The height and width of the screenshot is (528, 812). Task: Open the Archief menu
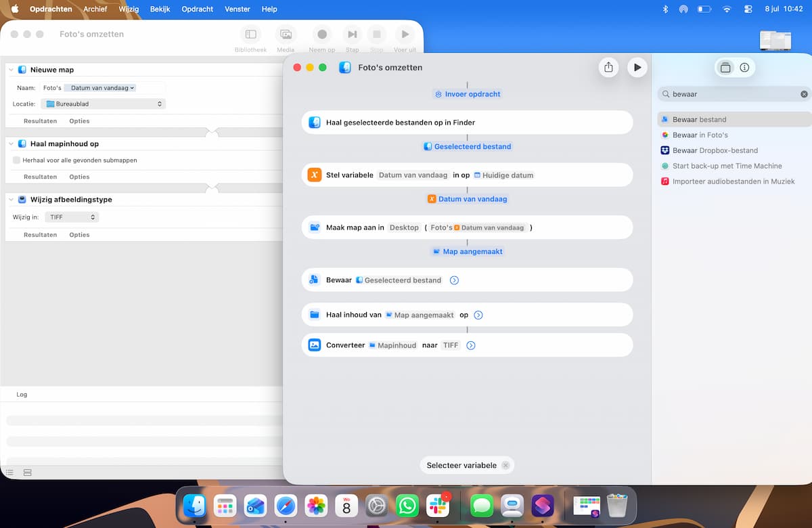pyautogui.click(x=95, y=9)
